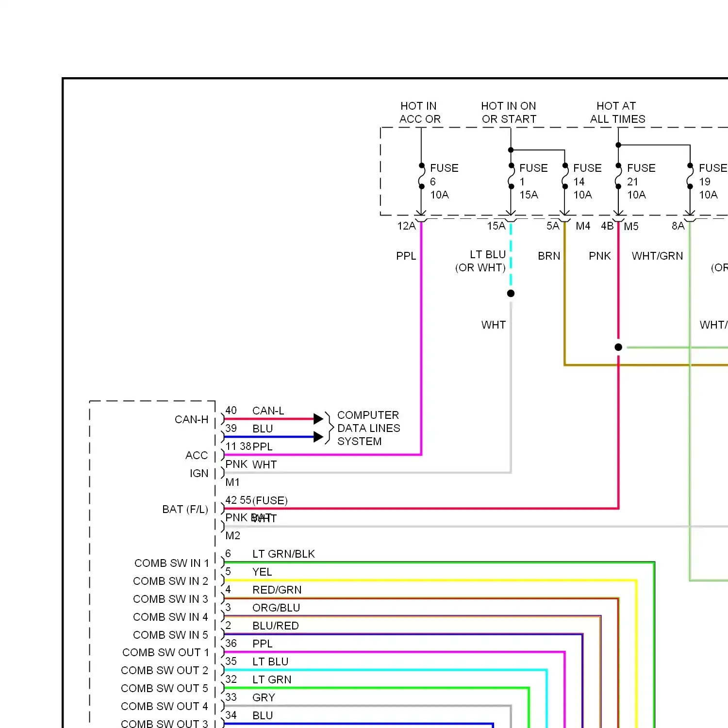Select the FUSE 1 15A label

(x=533, y=182)
